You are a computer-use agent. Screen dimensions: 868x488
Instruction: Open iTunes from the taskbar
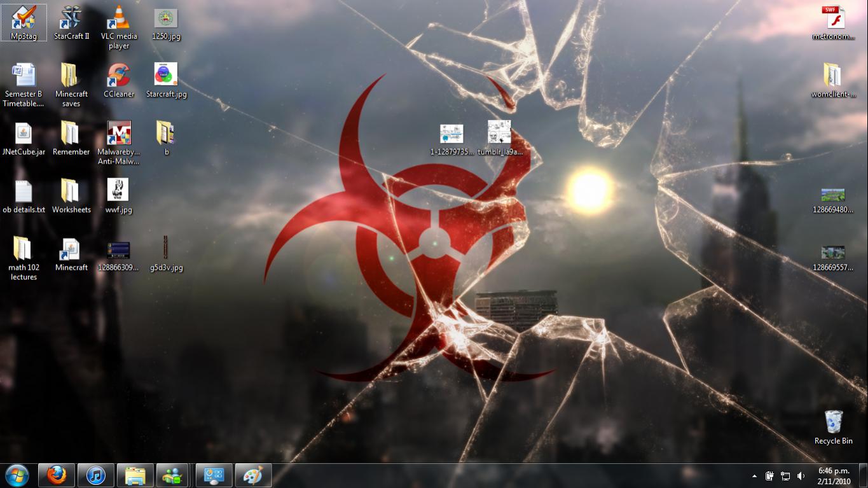click(x=96, y=475)
